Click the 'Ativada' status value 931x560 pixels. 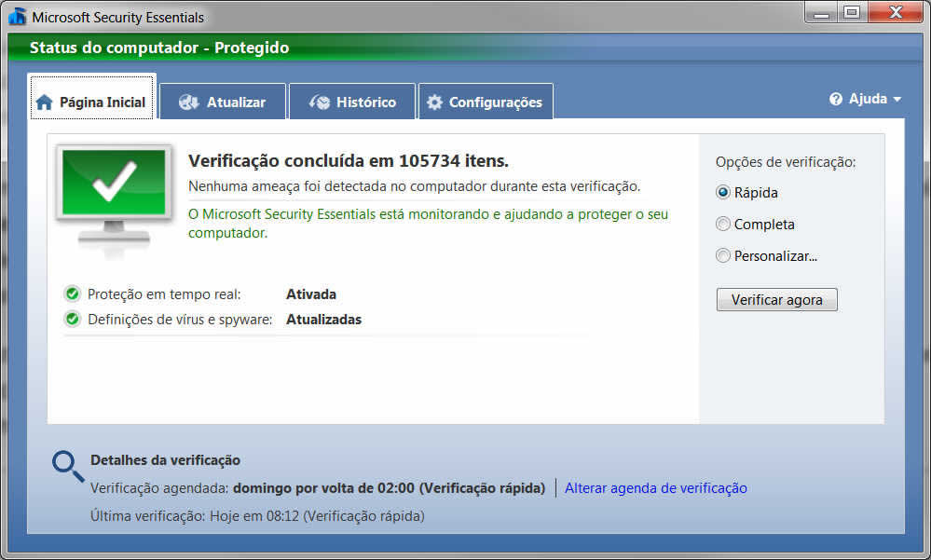[311, 294]
